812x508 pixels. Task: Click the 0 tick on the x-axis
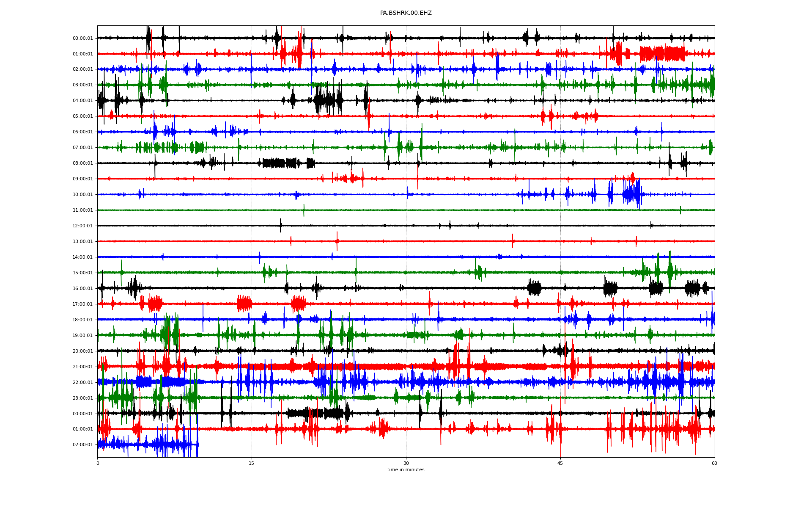(x=98, y=463)
